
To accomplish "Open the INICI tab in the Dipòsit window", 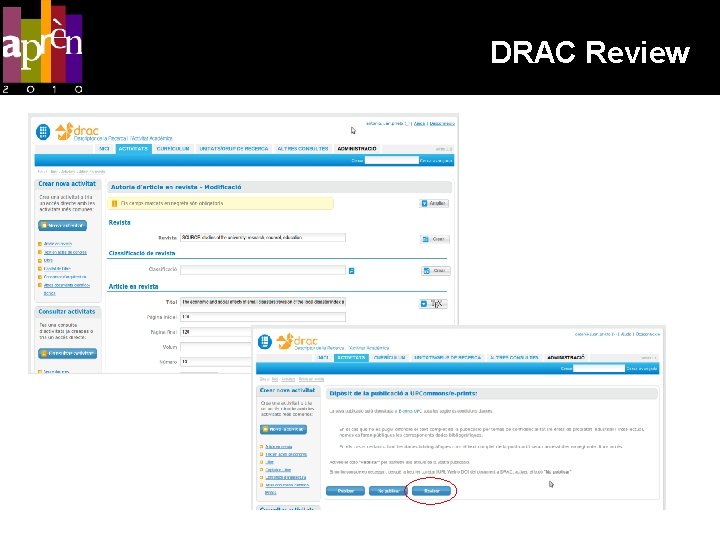I will (x=323, y=357).
